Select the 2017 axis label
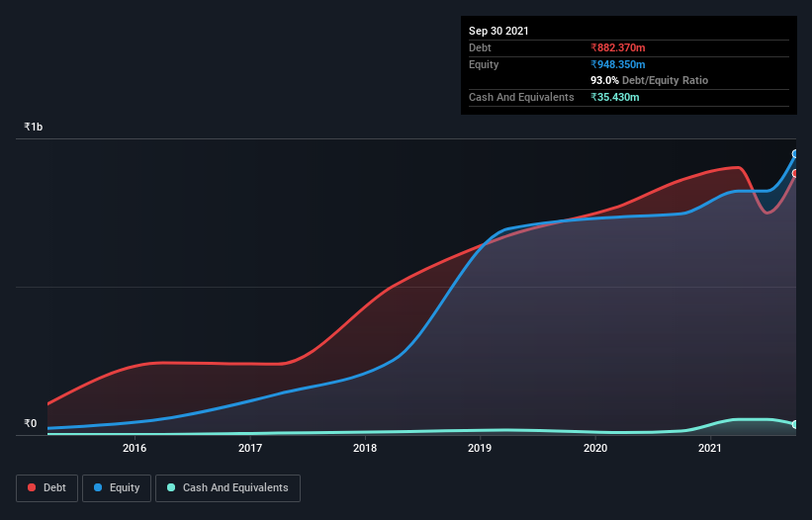The height and width of the screenshot is (520, 812). [x=250, y=448]
